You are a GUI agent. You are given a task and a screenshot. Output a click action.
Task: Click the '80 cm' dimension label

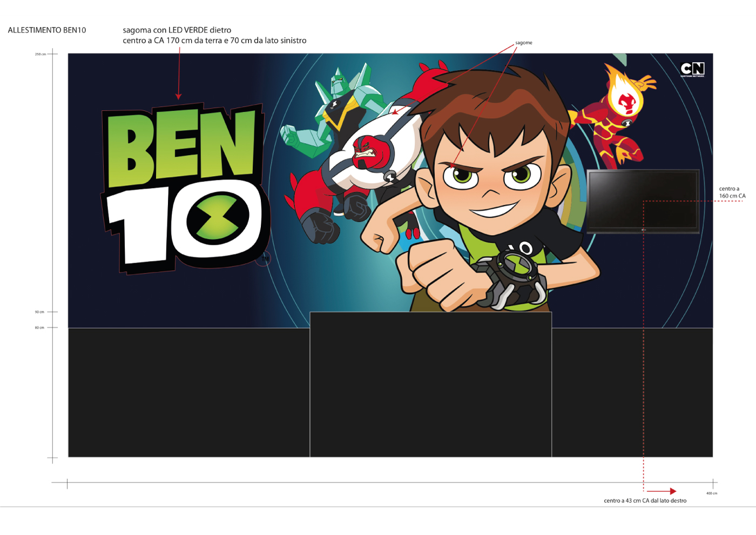39,327
